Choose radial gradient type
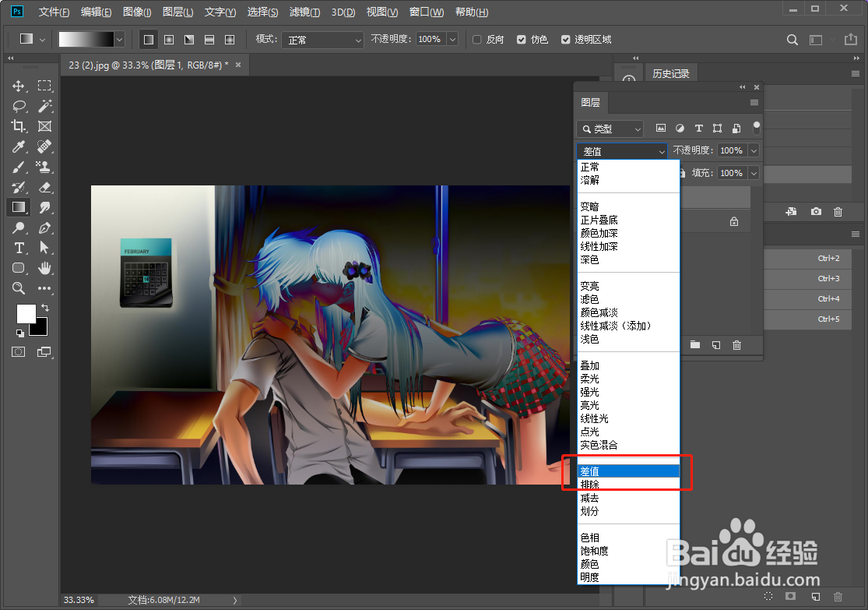 169,39
